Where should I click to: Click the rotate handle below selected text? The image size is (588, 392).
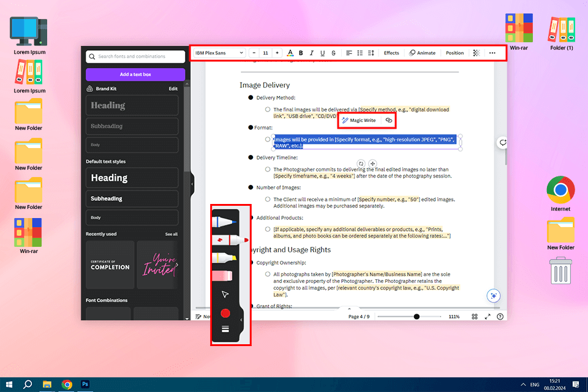(361, 164)
